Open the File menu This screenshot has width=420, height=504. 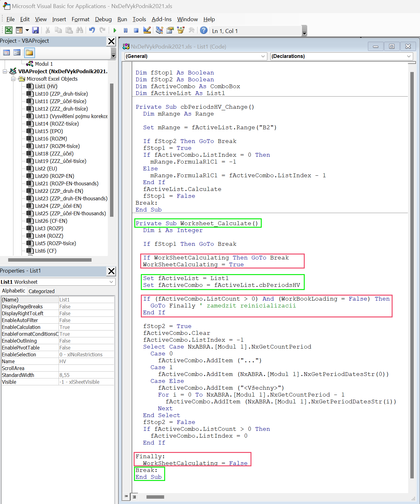pyautogui.click(x=11, y=19)
